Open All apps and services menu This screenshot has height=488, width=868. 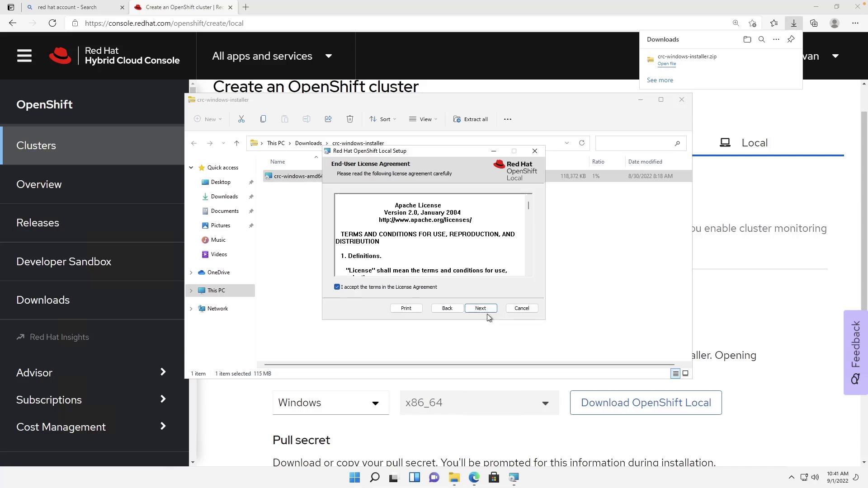pyautogui.click(x=272, y=56)
